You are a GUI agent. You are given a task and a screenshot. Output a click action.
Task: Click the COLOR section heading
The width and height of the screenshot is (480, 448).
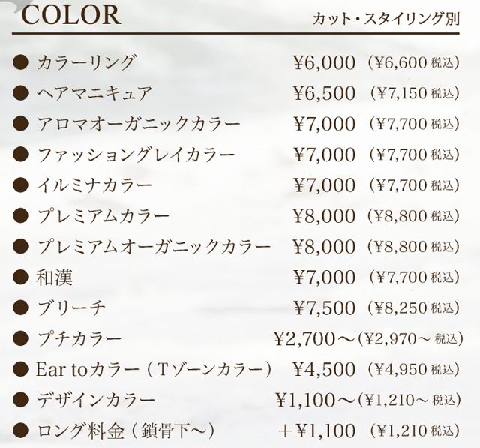(71, 15)
